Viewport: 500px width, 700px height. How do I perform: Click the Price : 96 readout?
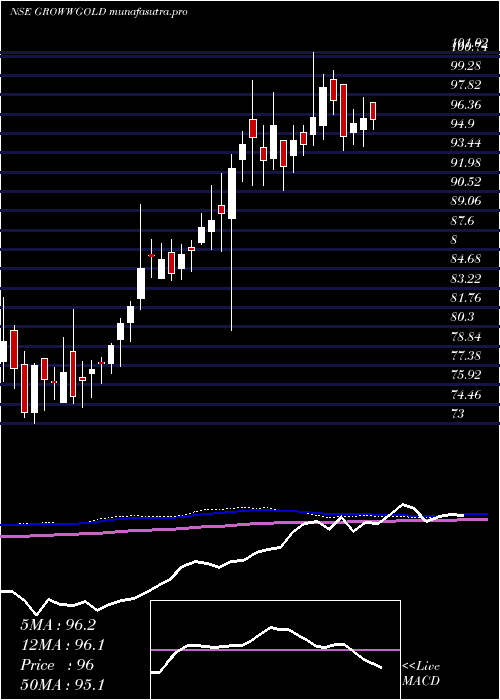tap(57, 665)
